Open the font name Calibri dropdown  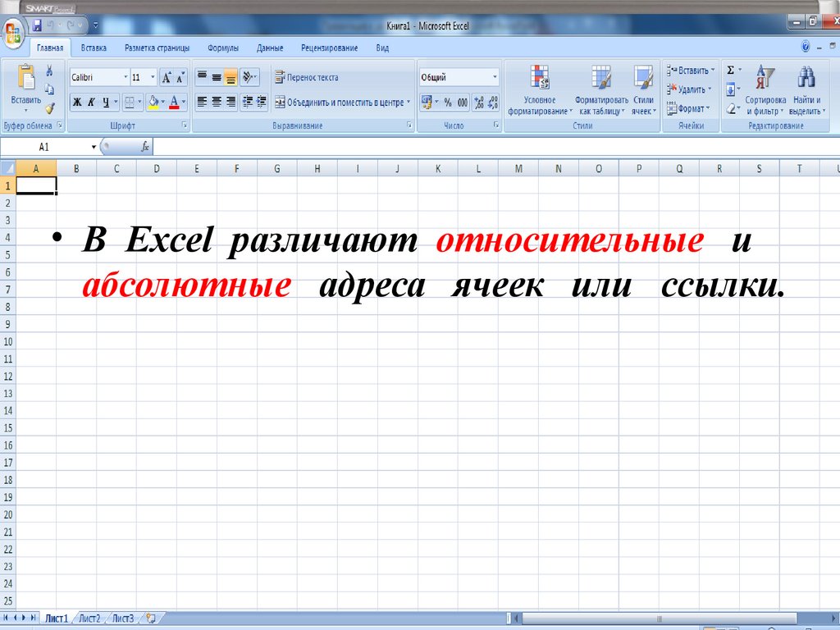coord(126,77)
